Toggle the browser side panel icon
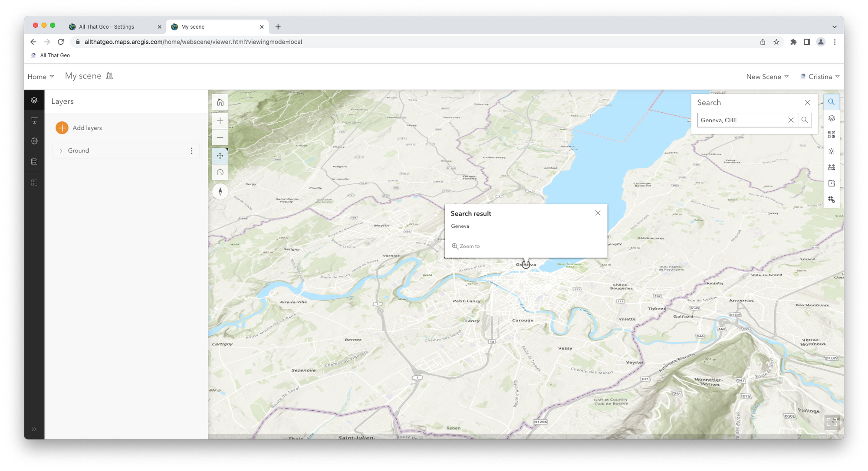 807,42
